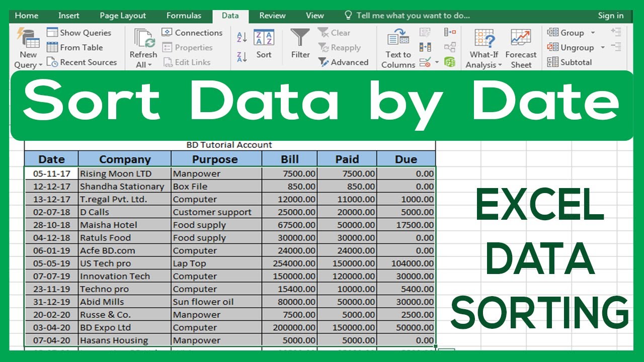Click the Ungroup outline command

point(571,48)
